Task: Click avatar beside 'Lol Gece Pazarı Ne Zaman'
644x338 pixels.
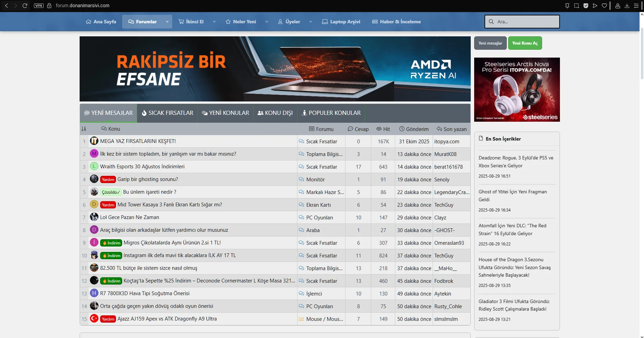Action: click(94, 217)
